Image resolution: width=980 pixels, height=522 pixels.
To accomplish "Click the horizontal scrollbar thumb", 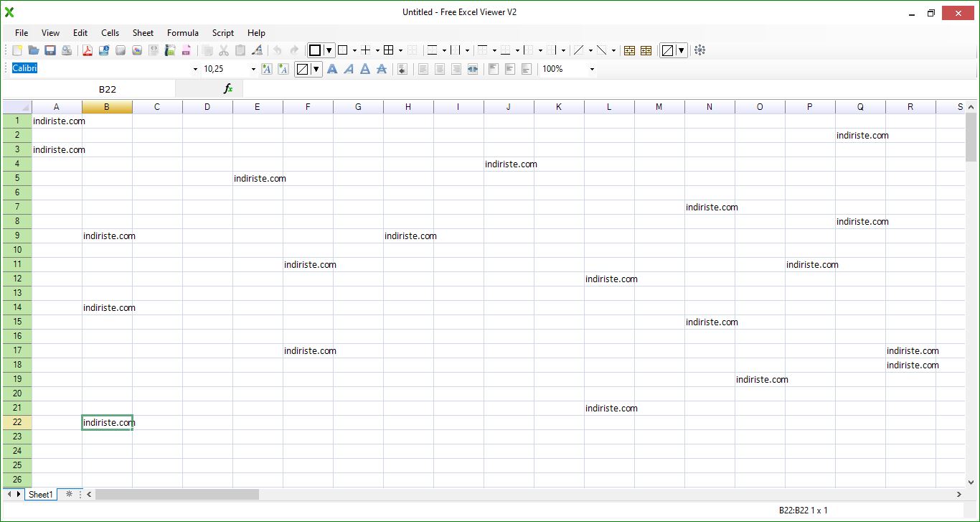I will point(176,494).
